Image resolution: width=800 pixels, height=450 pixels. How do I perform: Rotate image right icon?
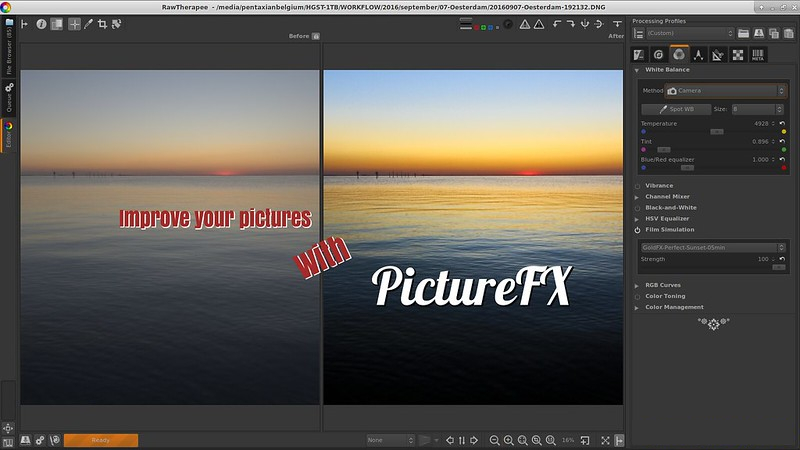pos(570,24)
